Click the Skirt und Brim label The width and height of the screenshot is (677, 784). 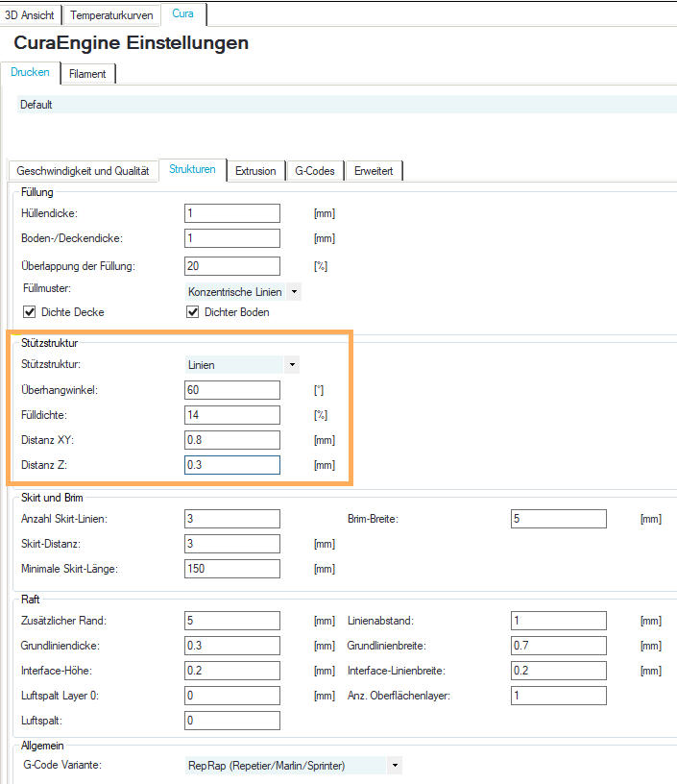52,498
